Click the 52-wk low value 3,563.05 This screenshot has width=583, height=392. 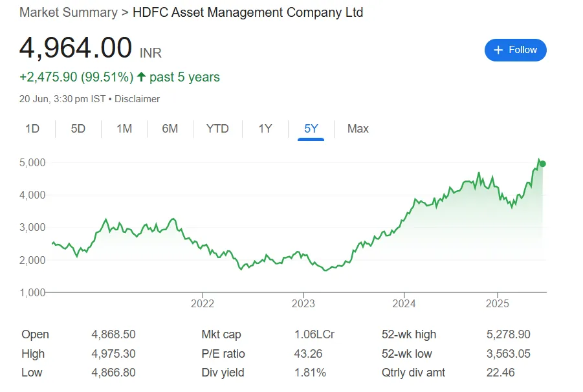[x=509, y=353]
